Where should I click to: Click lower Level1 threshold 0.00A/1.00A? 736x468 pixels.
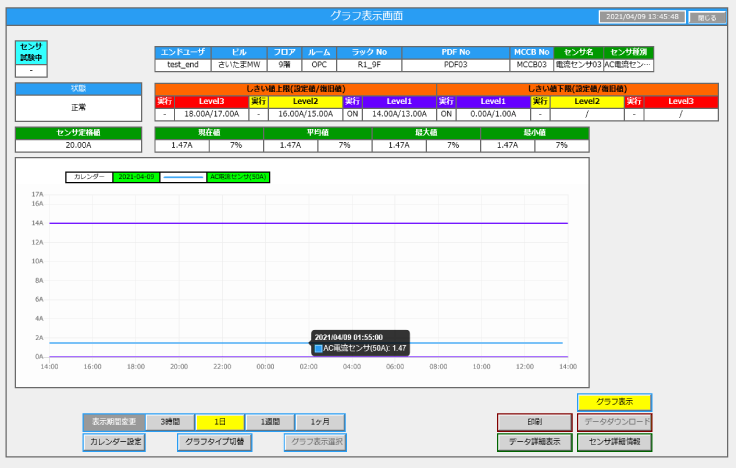pyautogui.click(x=493, y=114)
